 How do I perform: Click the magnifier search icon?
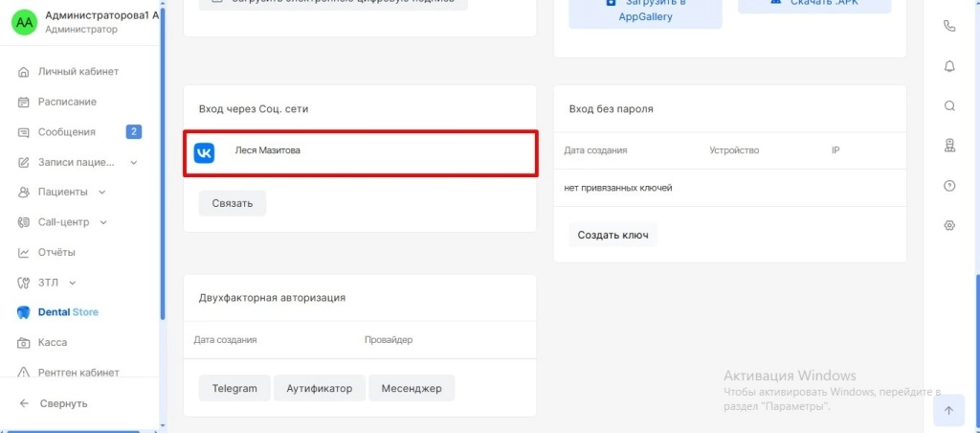[949, 106]
